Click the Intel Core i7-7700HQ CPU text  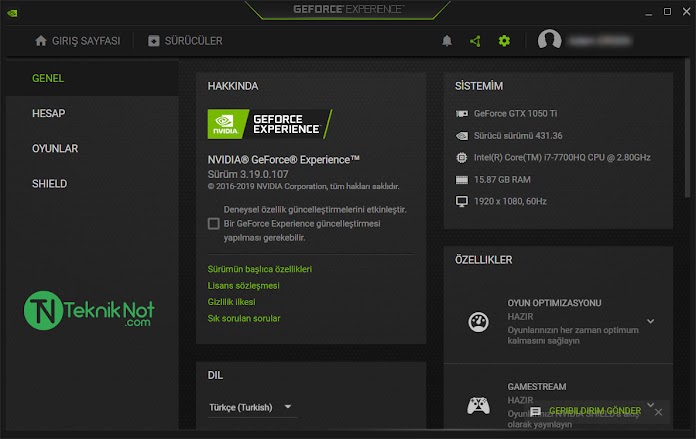point(562,158)
